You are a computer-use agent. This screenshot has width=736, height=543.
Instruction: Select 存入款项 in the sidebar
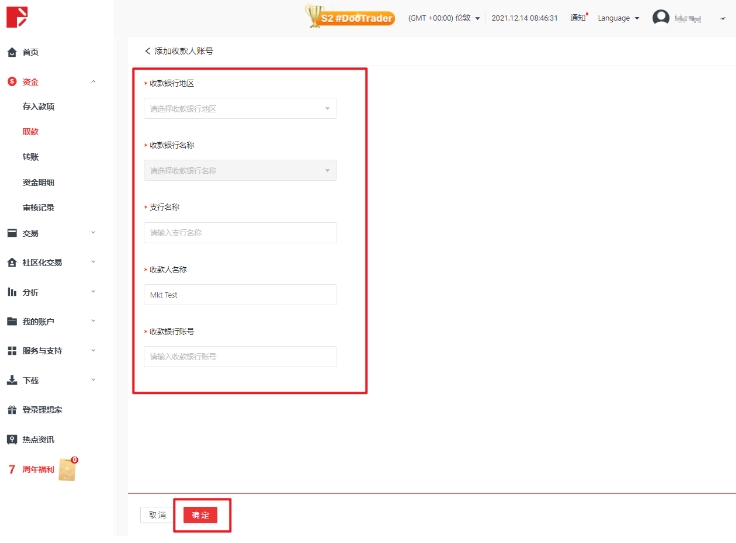pyautogui.click(x=38, y=106)
